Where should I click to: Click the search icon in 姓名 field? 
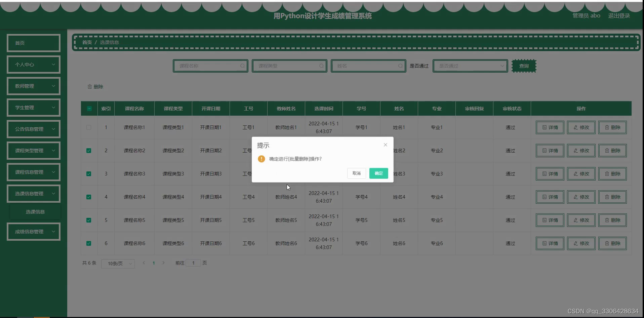point(400,66)
